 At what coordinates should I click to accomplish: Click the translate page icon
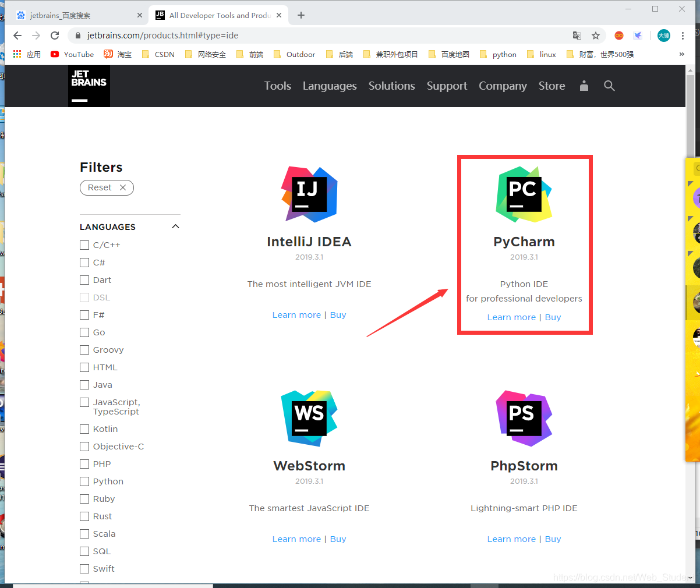[577, 36]
